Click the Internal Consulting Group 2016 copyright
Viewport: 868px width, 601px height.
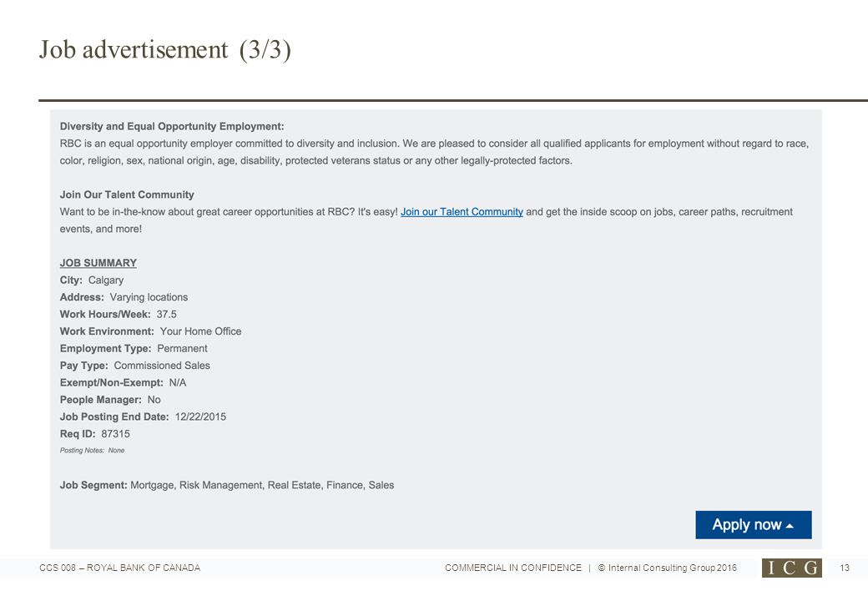pyautogui.click(x=668, y=568)
